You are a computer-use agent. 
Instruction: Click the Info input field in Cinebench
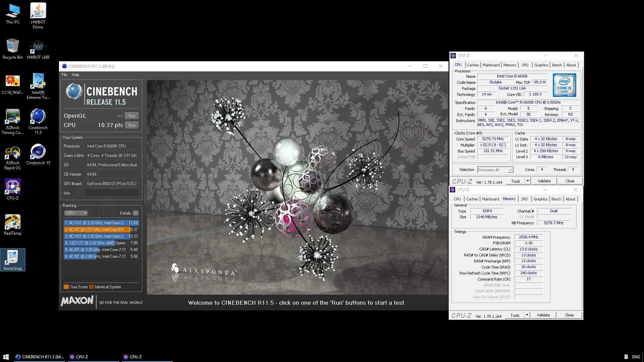point(112,193)
